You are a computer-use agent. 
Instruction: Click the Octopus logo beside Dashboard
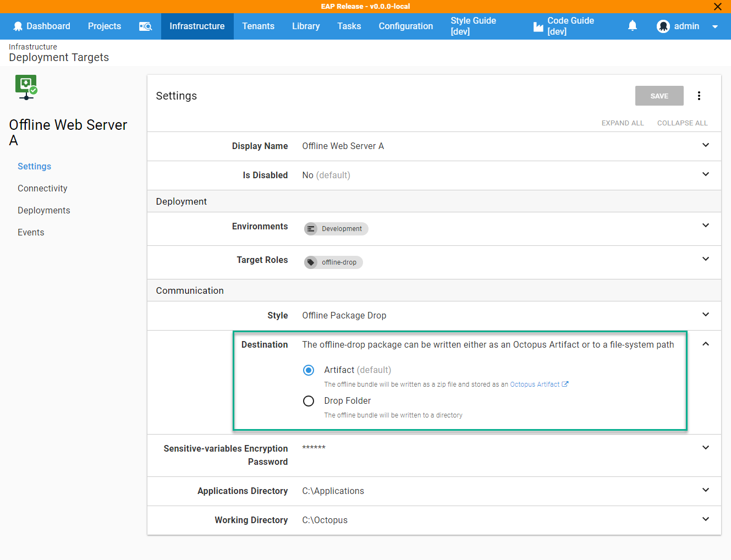[18, 26]
